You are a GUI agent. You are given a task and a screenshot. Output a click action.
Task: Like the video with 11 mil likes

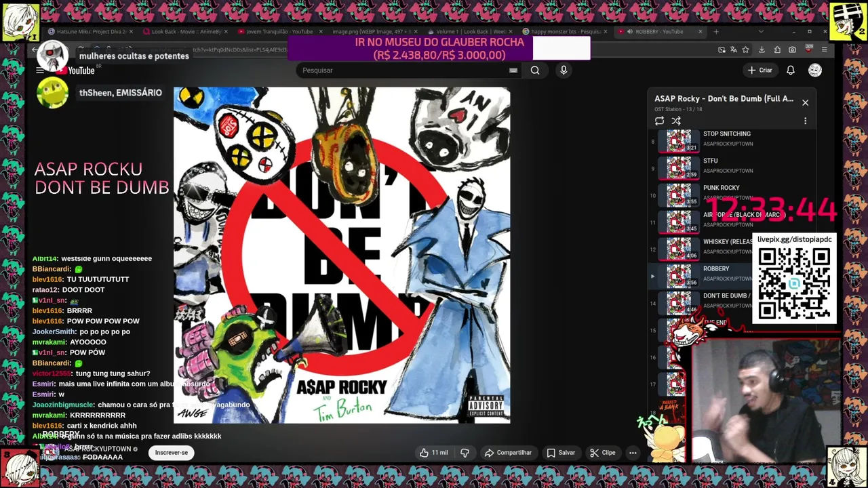click(434, 453)
